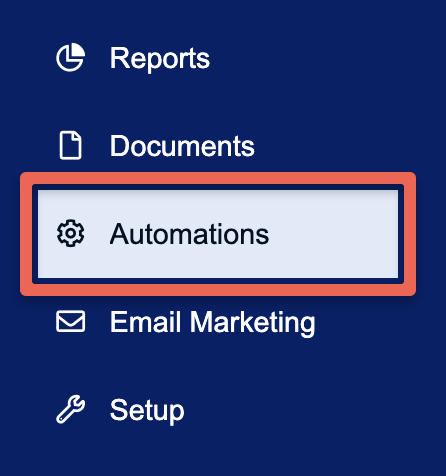Choose the Setup text label
Viewport: 446px width, 476px height.
coord(147,411)
